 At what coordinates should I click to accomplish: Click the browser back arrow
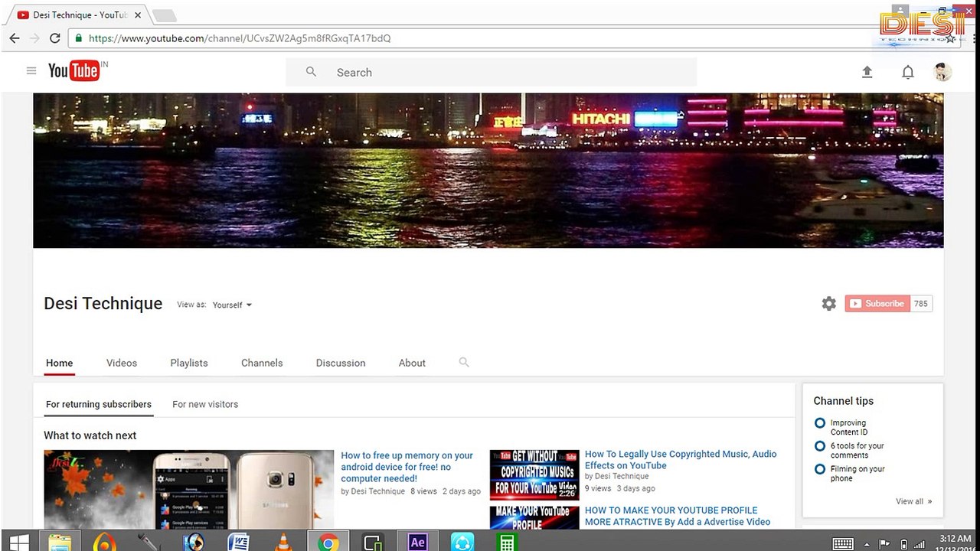coord(15,38)
